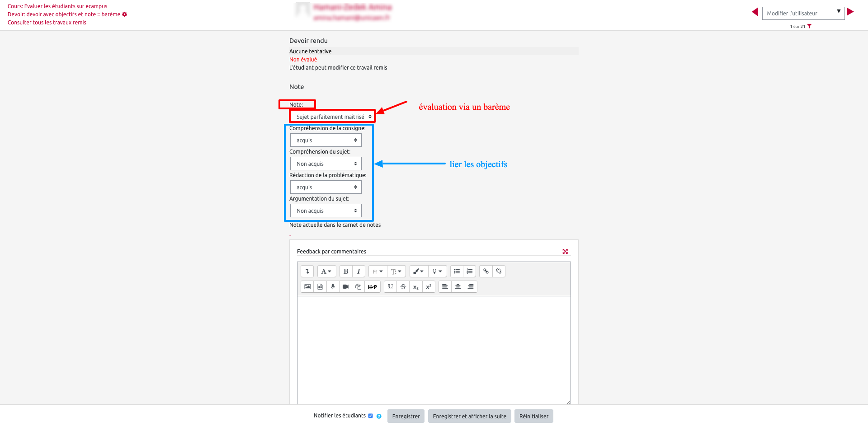Toggle the Notifier les étudiants checkbox
868x426 pixels.
click(370, 416)
